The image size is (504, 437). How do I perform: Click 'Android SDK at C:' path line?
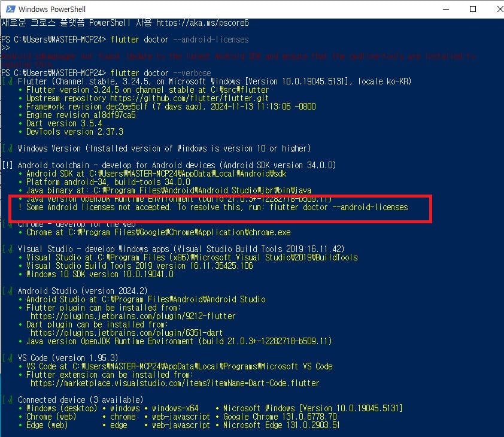click(156, 174)
